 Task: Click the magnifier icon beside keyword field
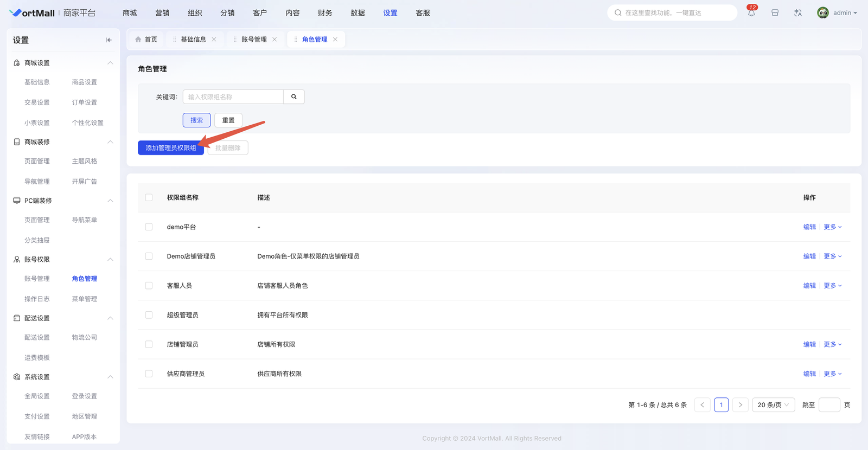coord(294,97)
